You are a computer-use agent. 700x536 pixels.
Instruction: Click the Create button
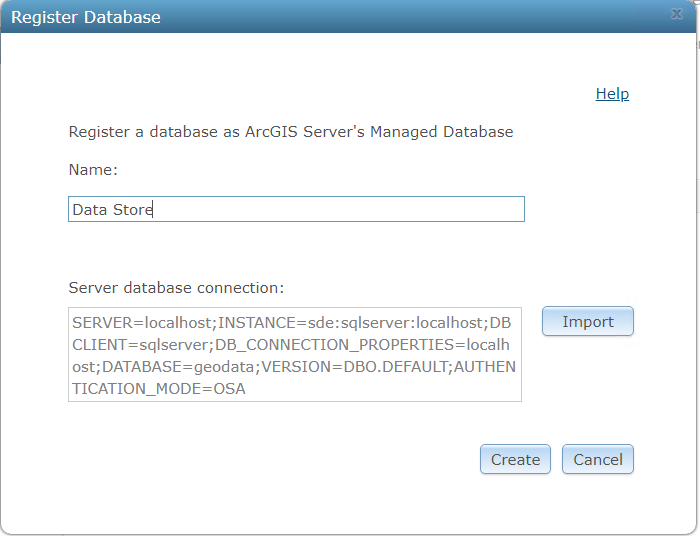click(x=515, y=459)
